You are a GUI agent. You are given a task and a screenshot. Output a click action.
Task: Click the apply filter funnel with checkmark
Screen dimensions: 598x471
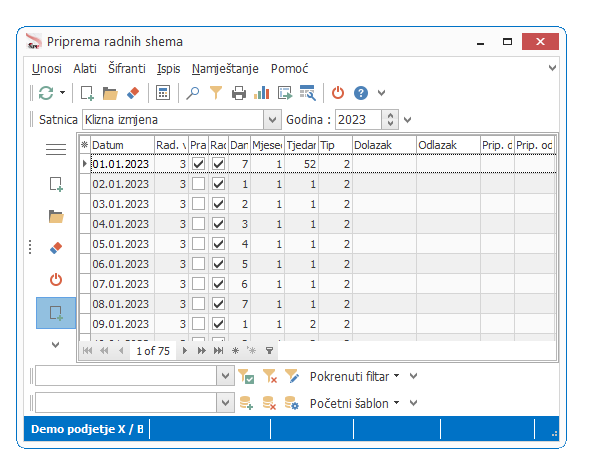pyautogui.click(x=246, y=376)
